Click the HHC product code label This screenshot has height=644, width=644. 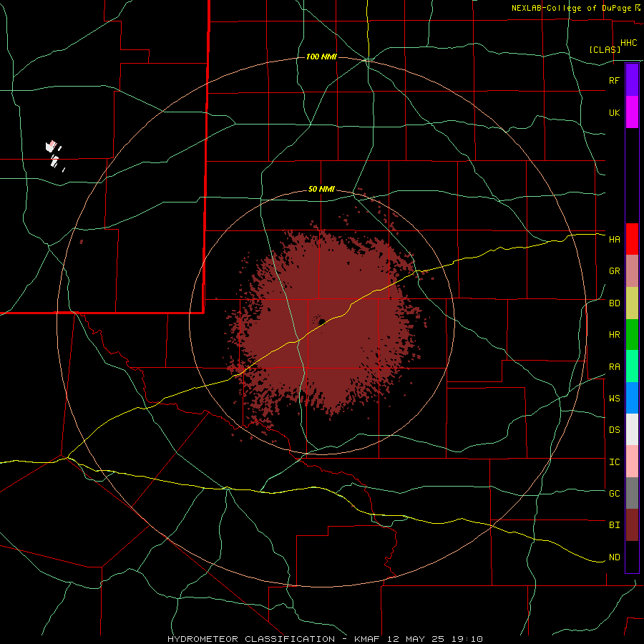point(628,43)
